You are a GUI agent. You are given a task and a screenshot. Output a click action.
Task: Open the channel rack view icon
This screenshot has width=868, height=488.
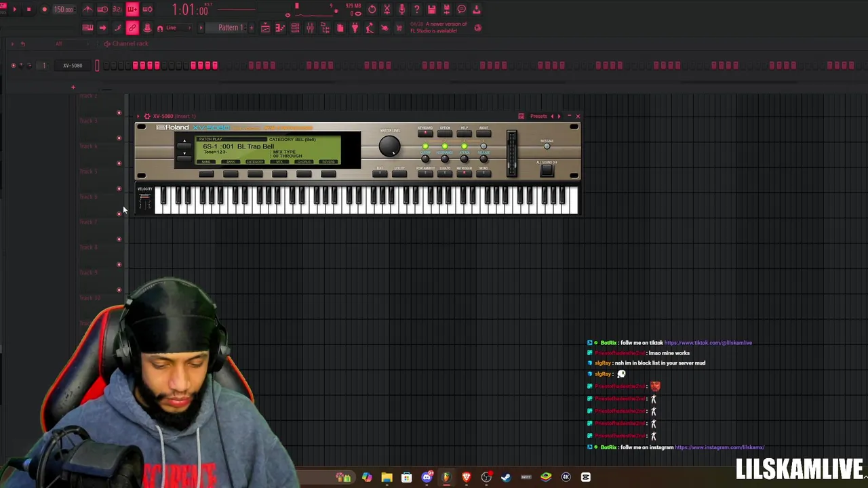coord(295,28)
